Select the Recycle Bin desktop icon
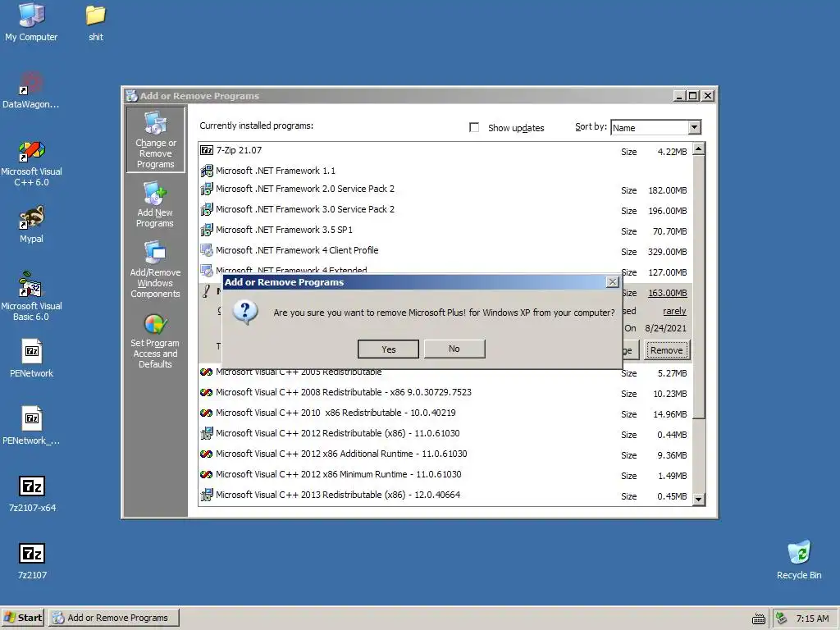This screenshot has width=840, height=630. 799,559
